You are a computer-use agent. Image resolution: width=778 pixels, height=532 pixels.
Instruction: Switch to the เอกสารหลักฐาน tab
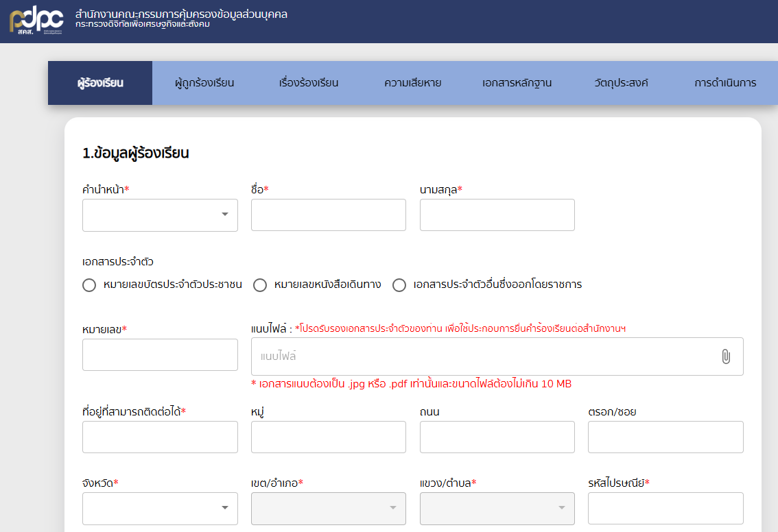[x=517, y=83]
